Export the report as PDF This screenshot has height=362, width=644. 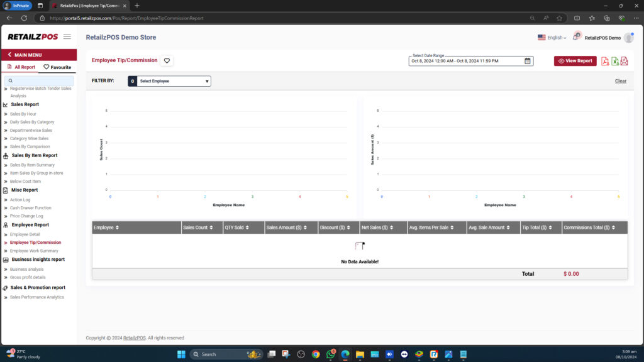pos(604,61)
